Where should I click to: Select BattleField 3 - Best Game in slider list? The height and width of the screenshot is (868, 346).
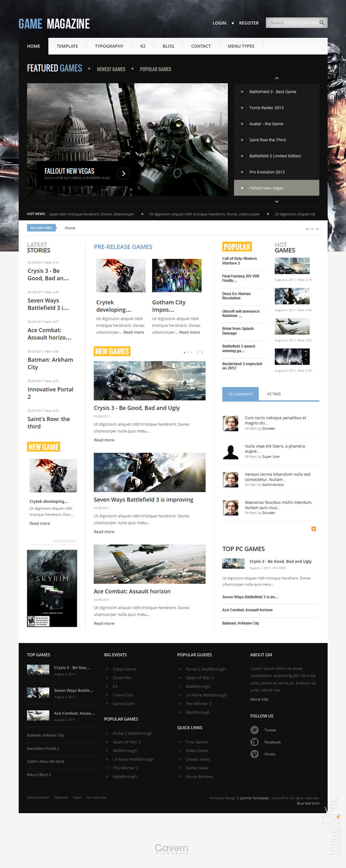click(x=276, y=92)
